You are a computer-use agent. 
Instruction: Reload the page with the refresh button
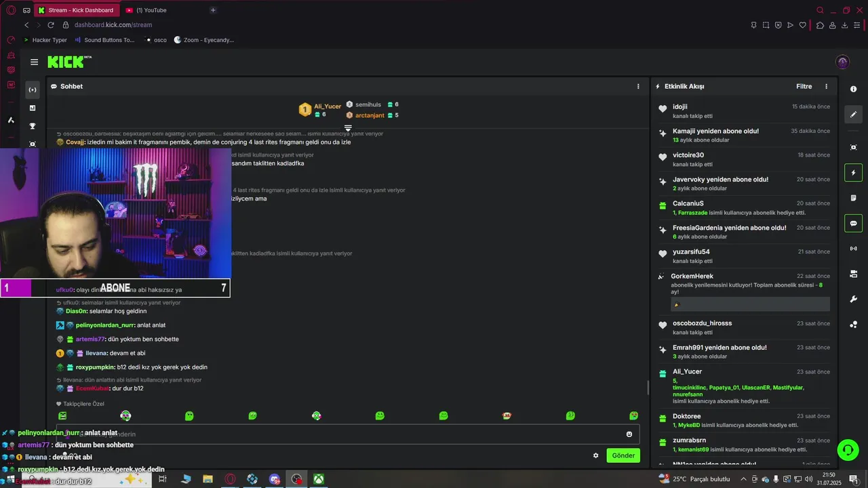coord(50,25)
